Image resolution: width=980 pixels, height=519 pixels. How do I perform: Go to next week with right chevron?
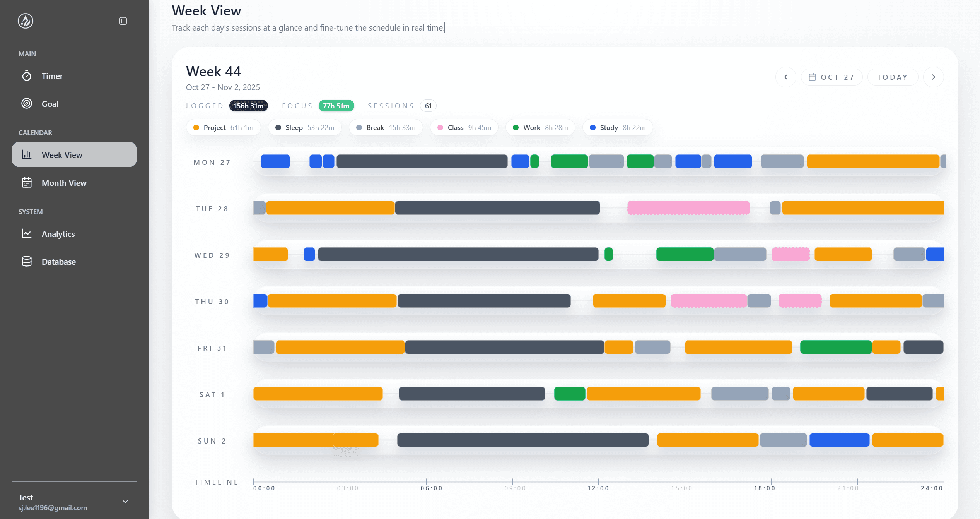933,77
